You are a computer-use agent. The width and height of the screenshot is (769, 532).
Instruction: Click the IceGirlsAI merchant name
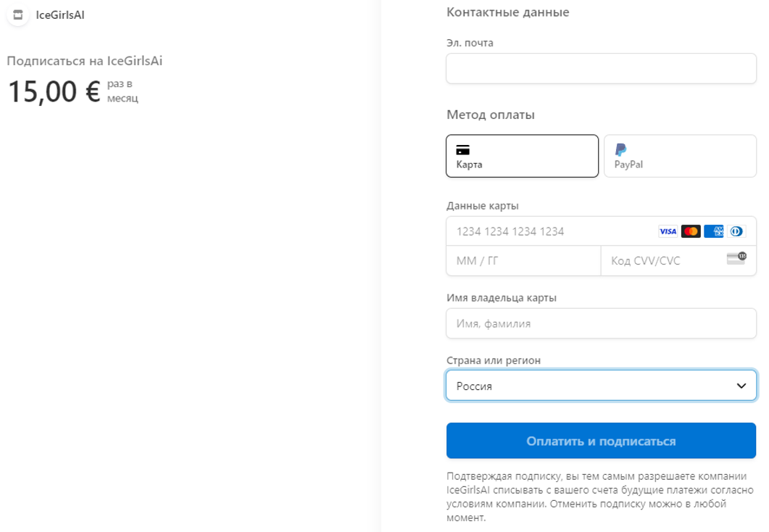[60, 15]
